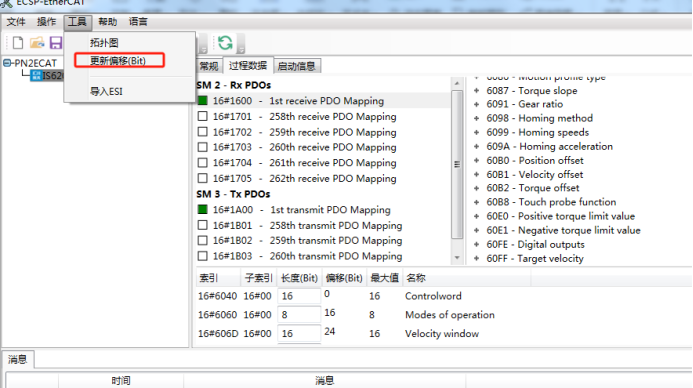Open the 帮助 menu
This screenshot has height=388, width=693.
107,22
